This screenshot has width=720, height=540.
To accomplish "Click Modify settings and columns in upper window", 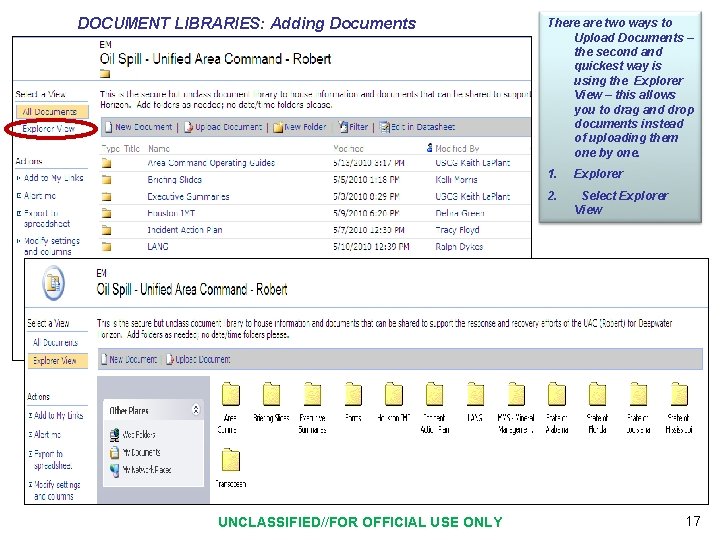I will coord(51,246).
